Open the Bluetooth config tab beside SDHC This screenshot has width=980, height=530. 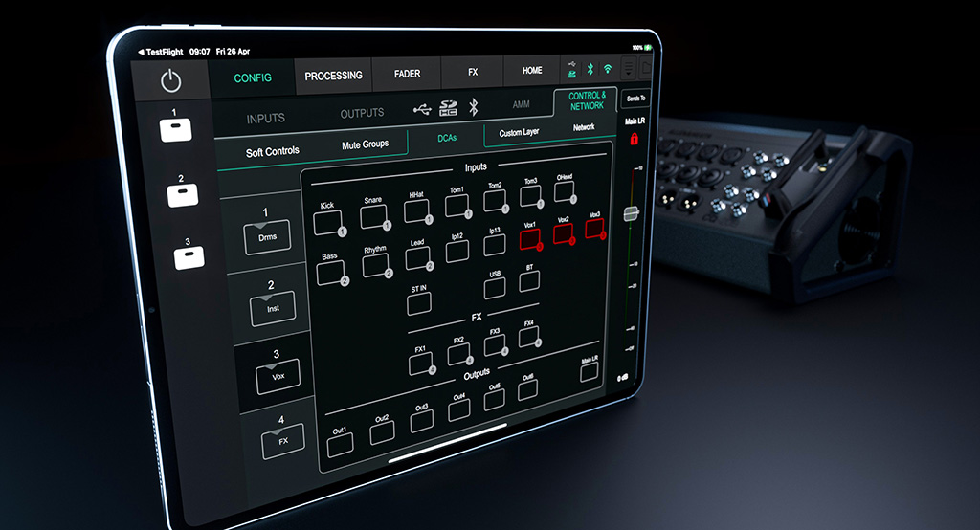[x=474, y=107]
